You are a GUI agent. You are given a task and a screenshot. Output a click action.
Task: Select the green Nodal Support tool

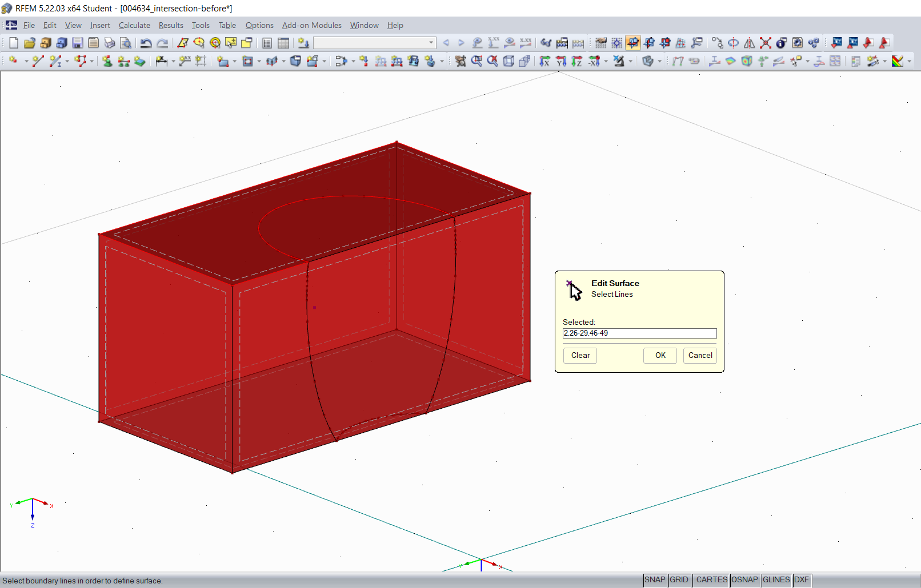tap(107, 61)
